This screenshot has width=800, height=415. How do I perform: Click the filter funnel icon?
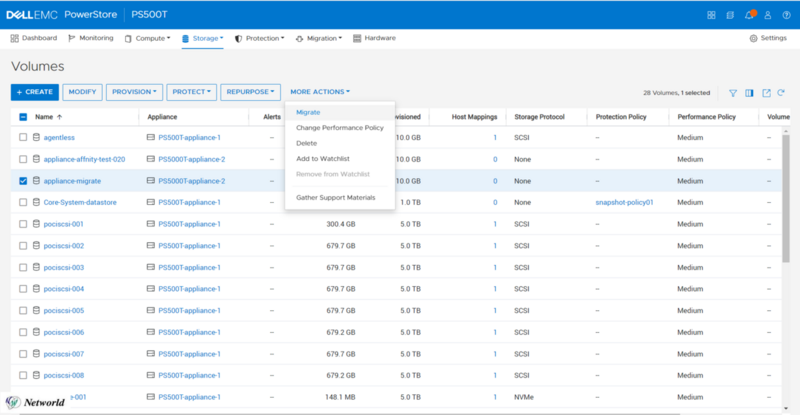point(733,93)
